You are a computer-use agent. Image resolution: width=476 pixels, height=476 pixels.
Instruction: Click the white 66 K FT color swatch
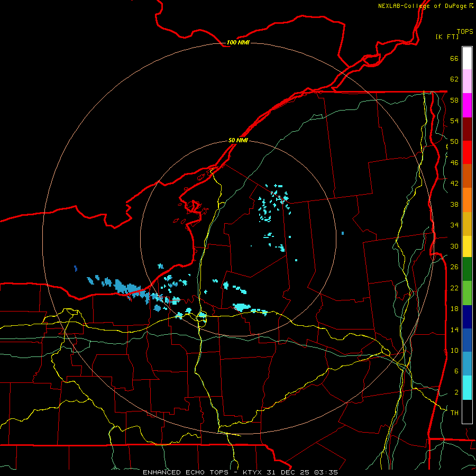pos(467,58)
